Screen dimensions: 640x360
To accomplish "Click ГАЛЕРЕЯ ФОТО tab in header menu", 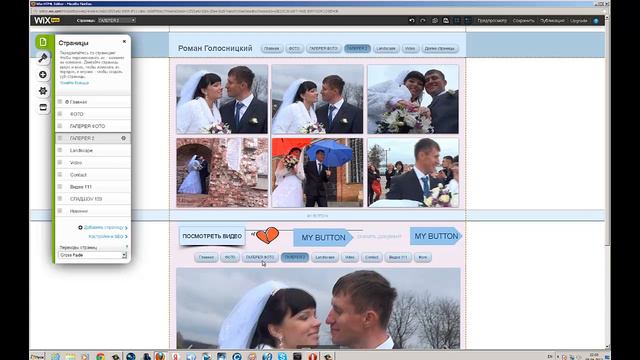I will [323, 49].
